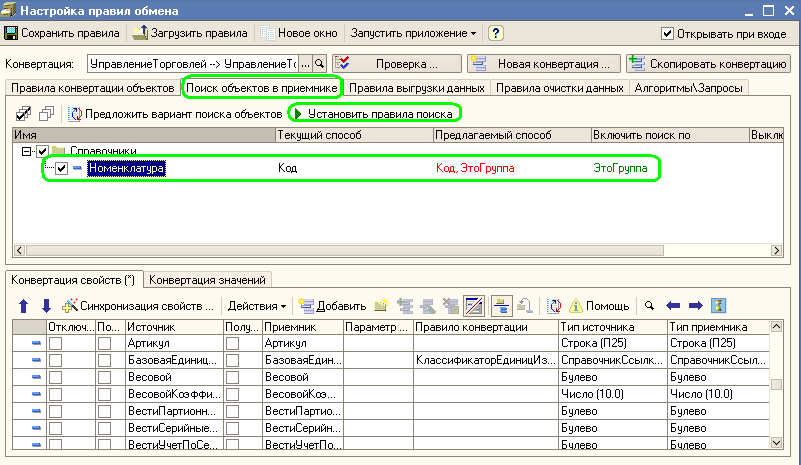Click the hourglass icon in properties toolbar

[719, 306]
